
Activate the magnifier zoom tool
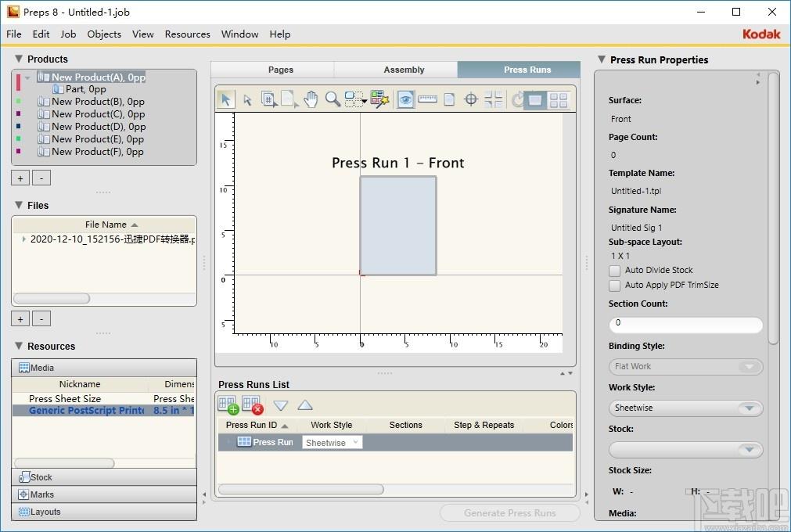(333, 99)
